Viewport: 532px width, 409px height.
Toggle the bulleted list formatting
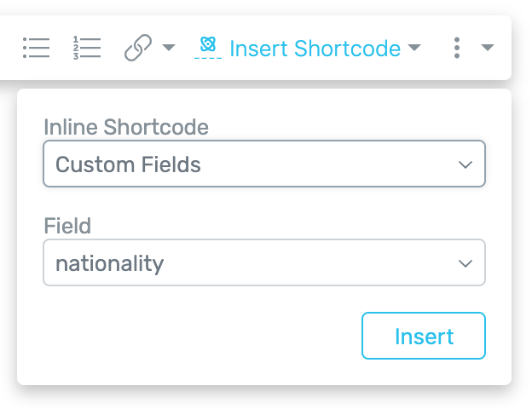37,48
